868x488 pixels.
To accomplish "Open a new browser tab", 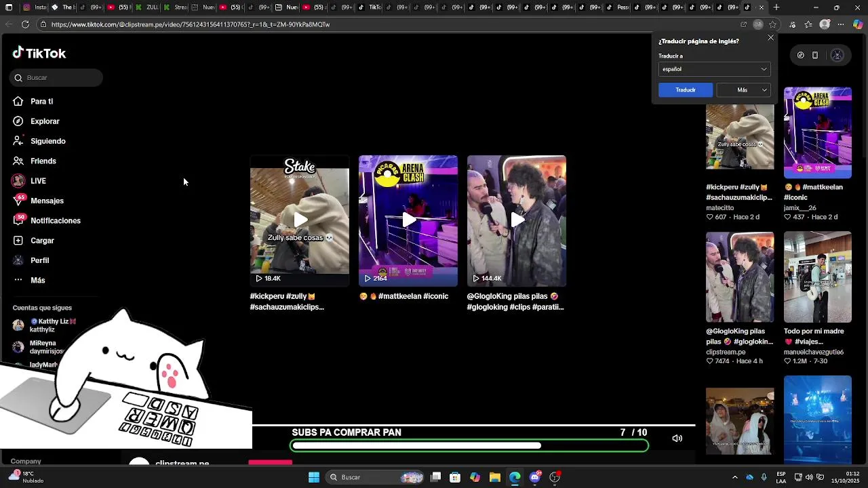I will coord(776,7).
